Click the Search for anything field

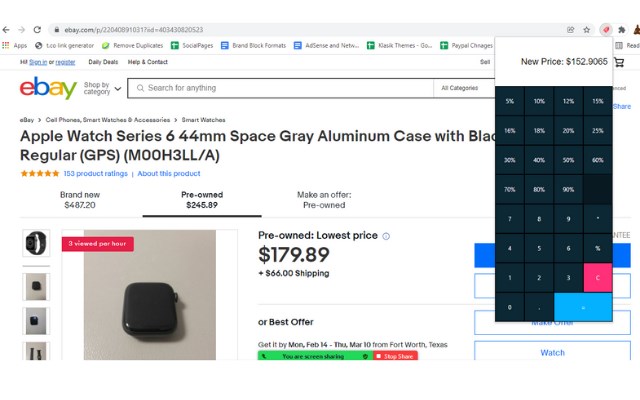(285, 88)
